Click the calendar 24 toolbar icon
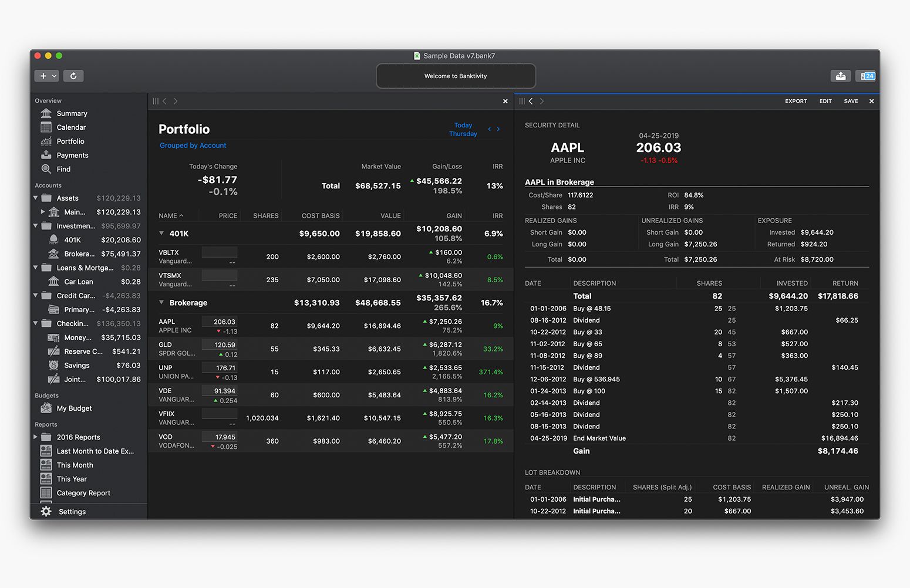Screen dimensions: 910x588 pos(866,76)
